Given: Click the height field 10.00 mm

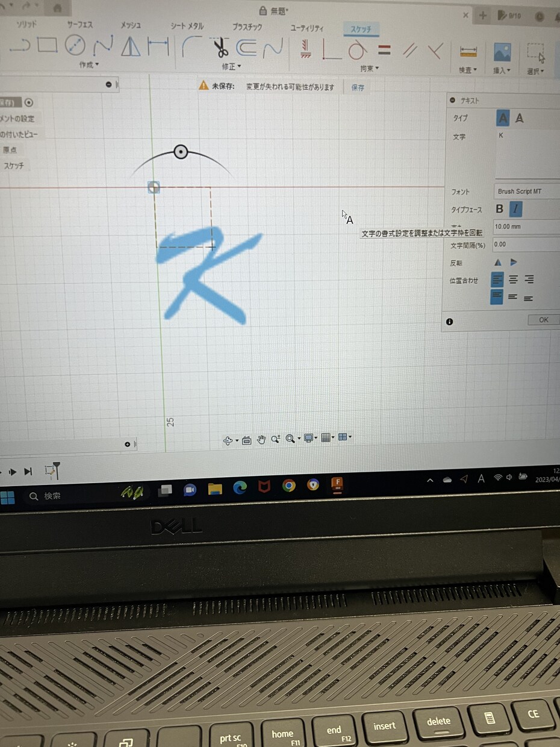Looking at the screenshot, I should click(x=526, y=227).
